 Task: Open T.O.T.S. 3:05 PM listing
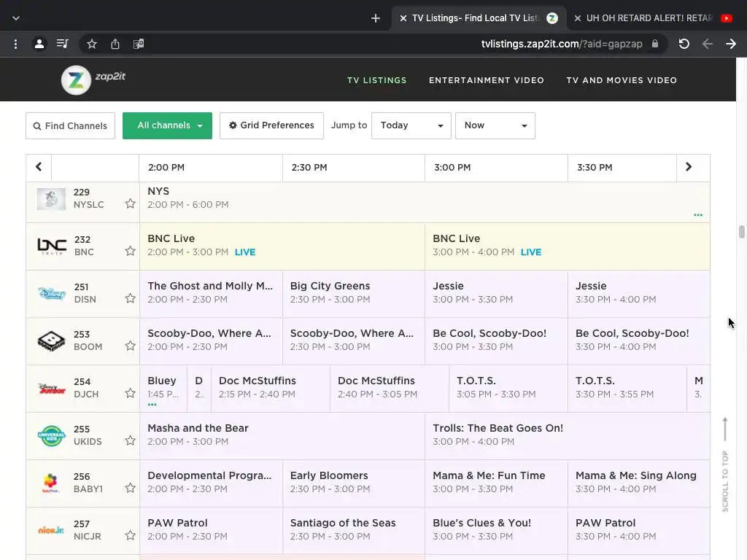pos(508,389)
